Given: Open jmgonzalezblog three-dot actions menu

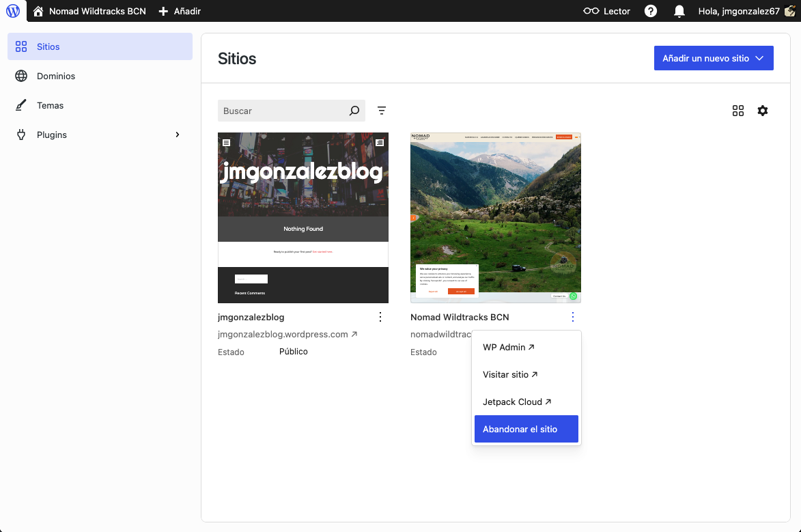Looking at the screenshot, I should (380, 317).
